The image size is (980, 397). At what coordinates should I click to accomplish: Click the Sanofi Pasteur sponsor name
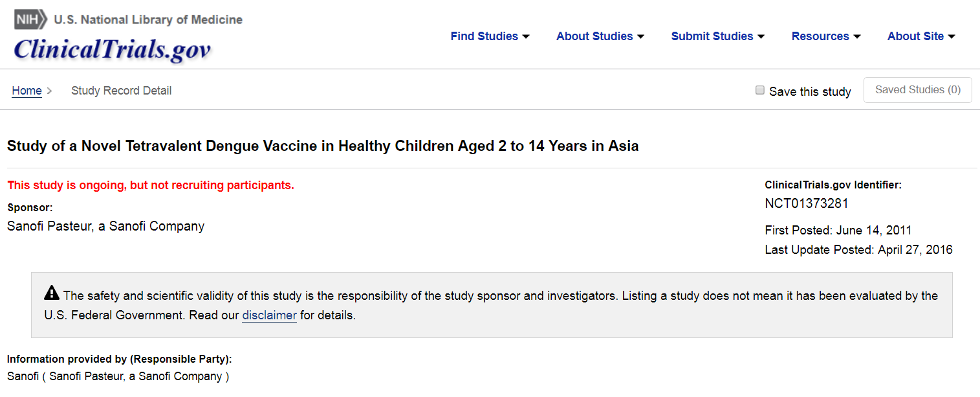coord(105,226)
